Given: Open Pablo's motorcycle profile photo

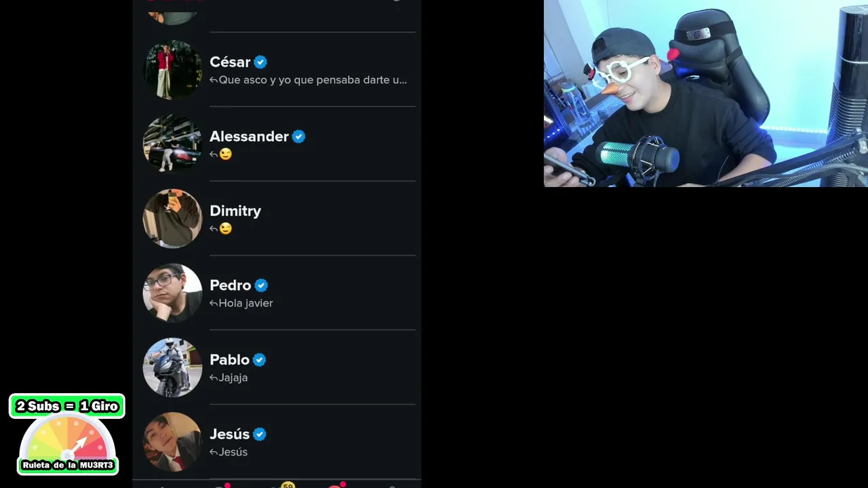Looking at the screenshot, I should coord(172,367).
